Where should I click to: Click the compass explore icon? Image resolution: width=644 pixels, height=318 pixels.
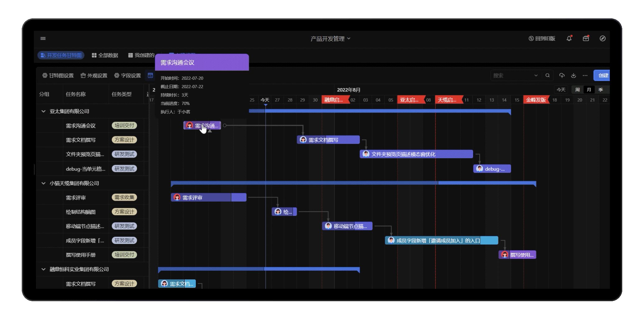pyautogui.click(x=602, y=38)
